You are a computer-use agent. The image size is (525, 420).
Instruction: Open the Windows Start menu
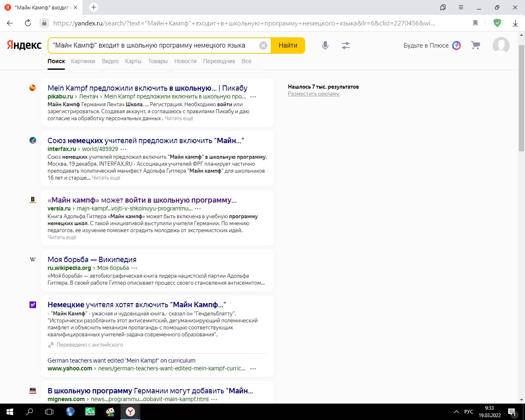10,411
